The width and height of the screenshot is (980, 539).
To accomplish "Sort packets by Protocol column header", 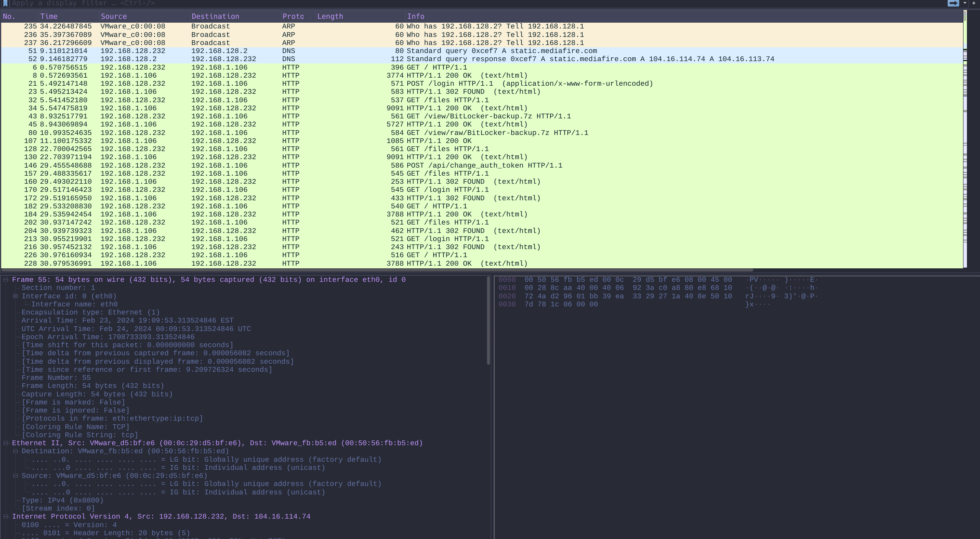I will click(293, 17).
